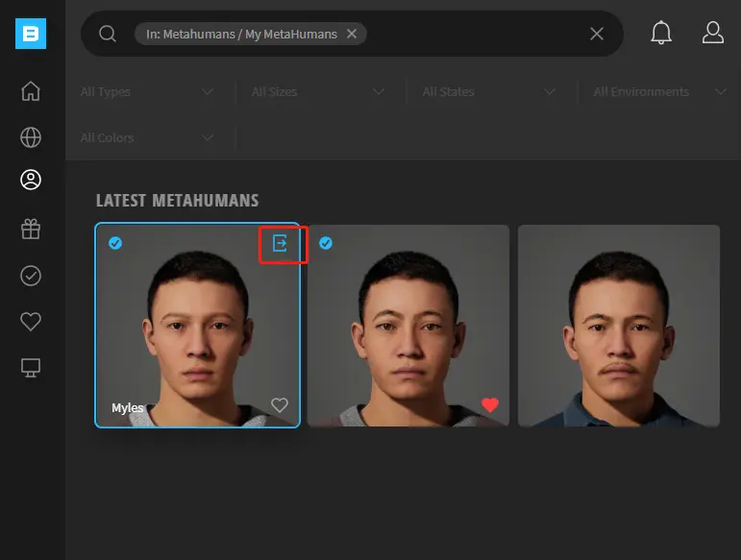The width and height of the screenshot is (741, 560).
Task: Expand the All Environments dropdown
Action: pos(660,91)
